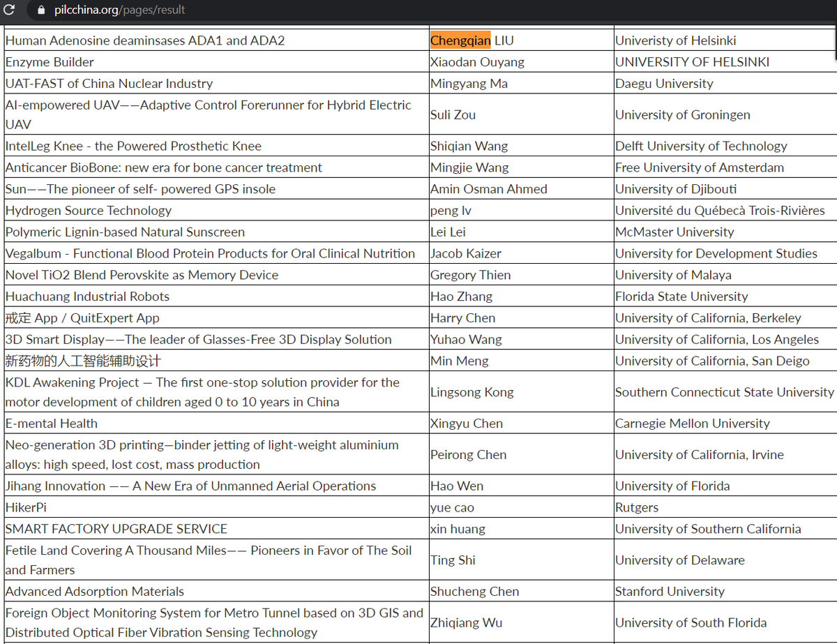Click '3D Smart Display' project cell
Viewport: 837px width, 644px height.
(216, 340)
